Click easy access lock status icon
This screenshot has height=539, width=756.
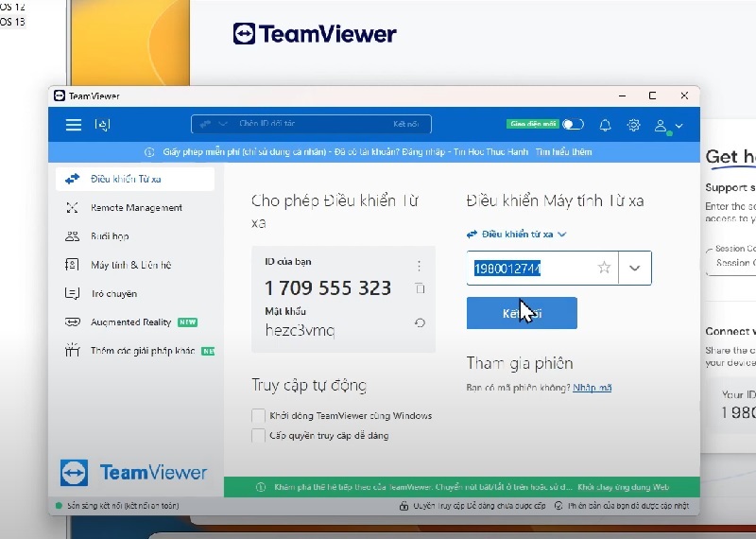(x=404, y=506)
